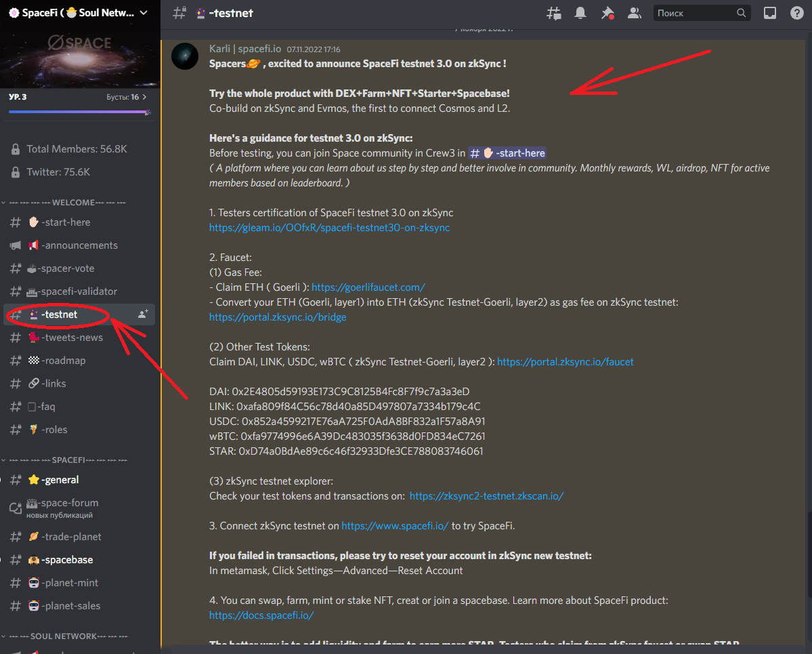Viewport: 812px width, 654px height.
Task: Click the wBTC contract address text
Action: click(x=362, y=436)
